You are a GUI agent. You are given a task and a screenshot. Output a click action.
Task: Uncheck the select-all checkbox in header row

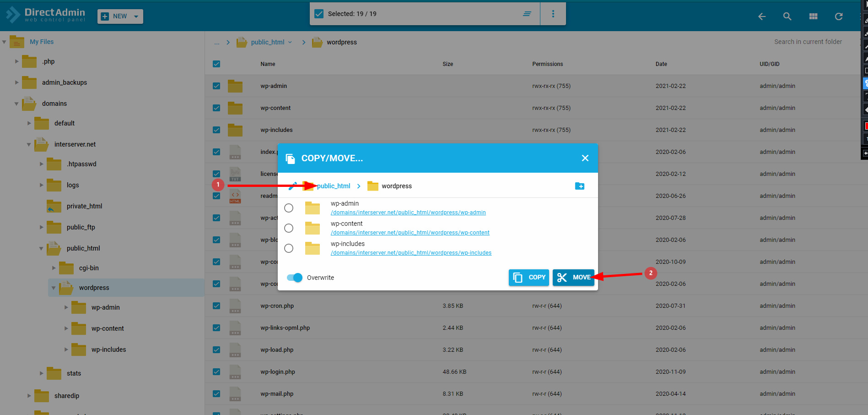216,64
